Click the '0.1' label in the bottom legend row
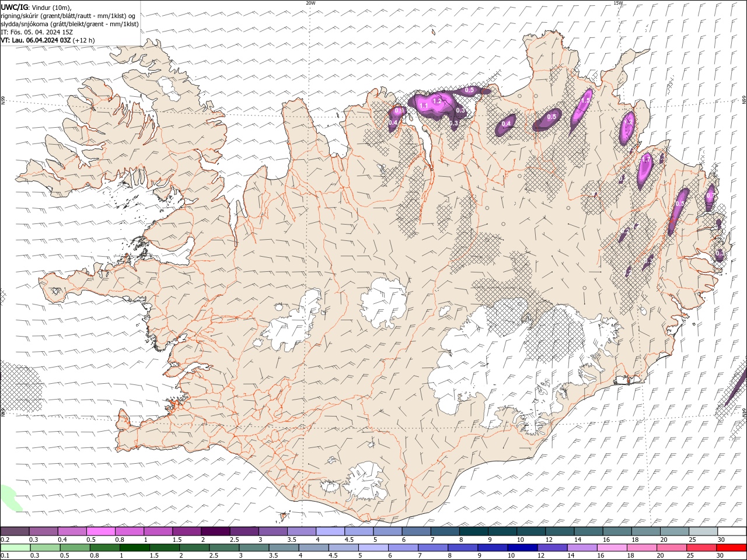The width and height of the screenshot is (747, 560). click(x=5, y=555)
